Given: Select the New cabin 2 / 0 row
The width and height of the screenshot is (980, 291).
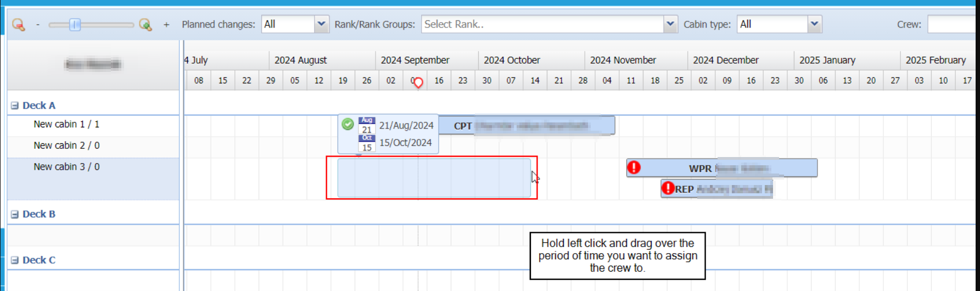Looking at the screenshot, I should coord(66,145).
